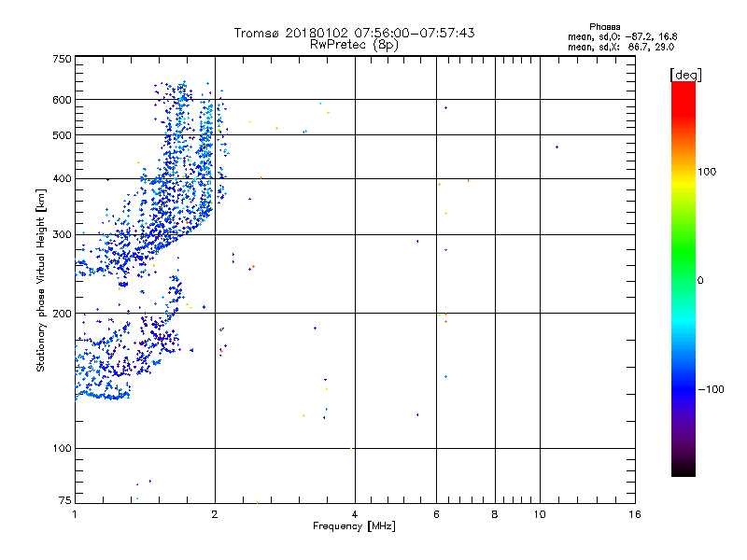Click the x-axis label '2'

coord(215,514)
